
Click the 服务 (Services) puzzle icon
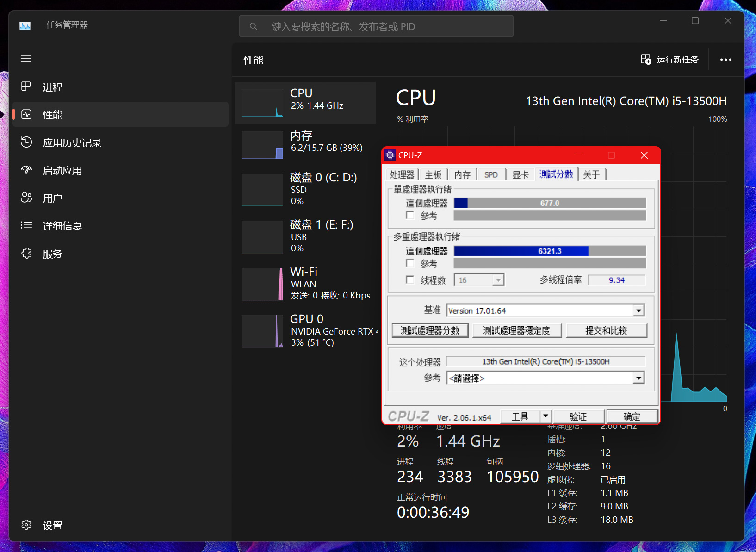coord(26,253)
